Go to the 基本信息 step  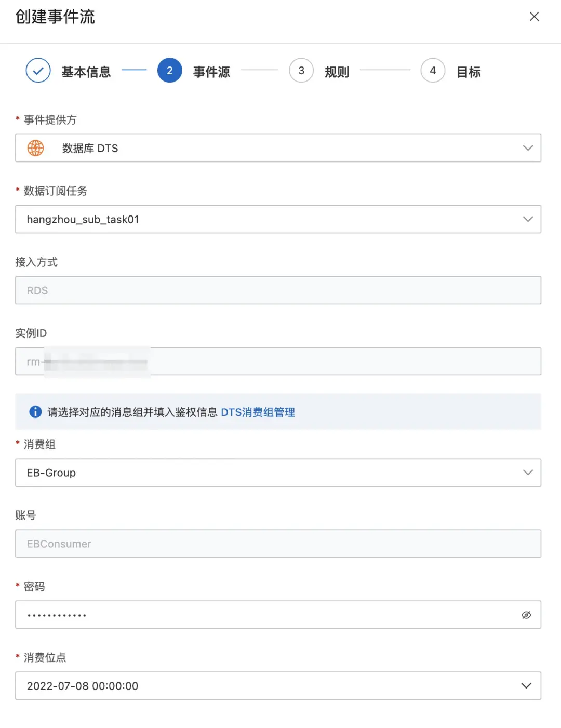click(x=86, y=72)
